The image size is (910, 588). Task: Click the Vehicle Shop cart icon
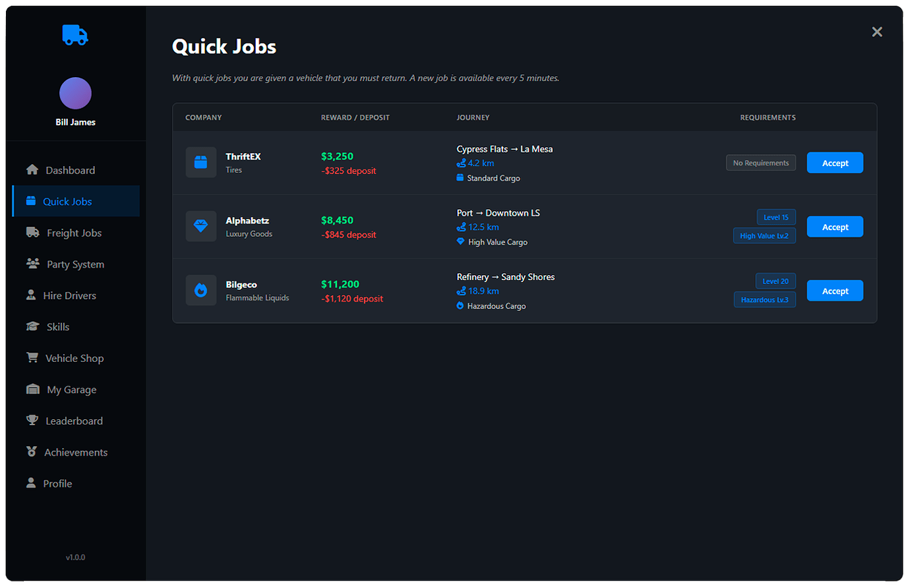(x=32, y=358)
